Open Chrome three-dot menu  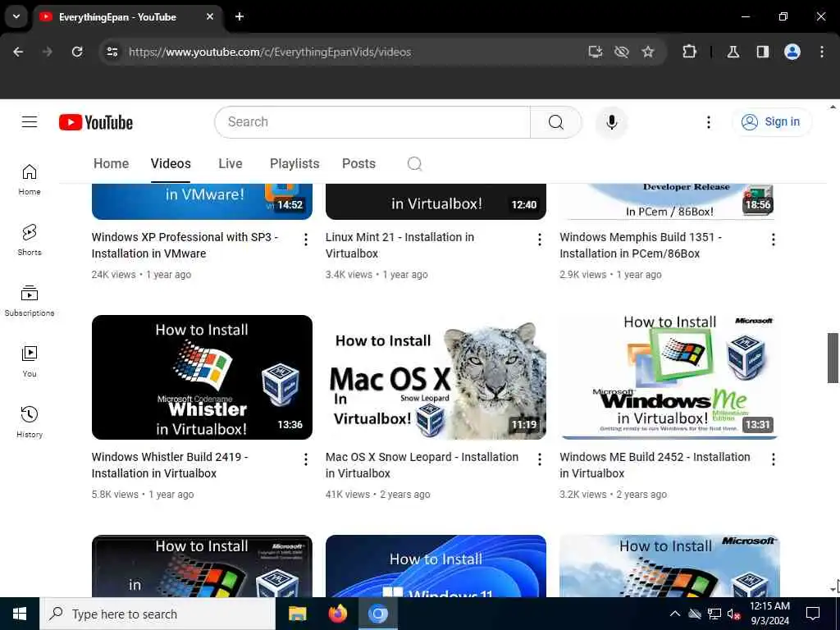point(822,52)
